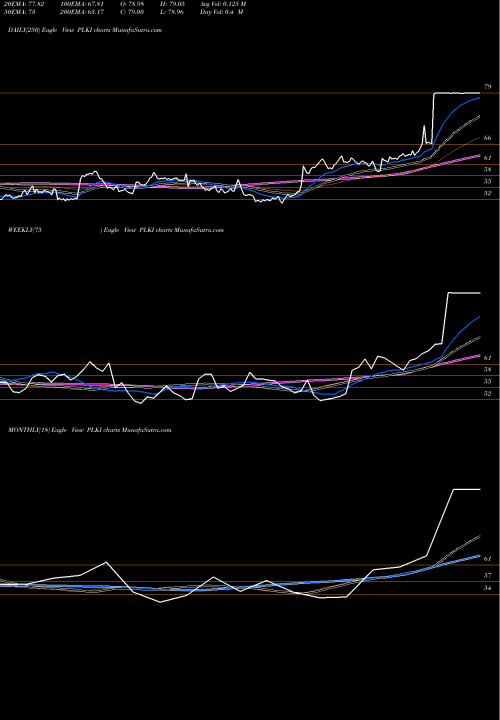Click the 79 price label on daily chart
Viewport: 500px width, 720px height.
(x=488, y=87)
